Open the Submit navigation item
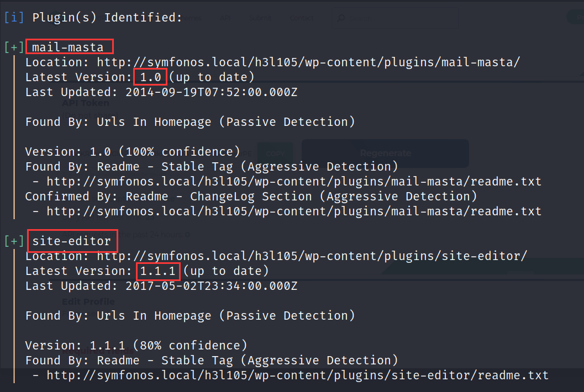 [x=260, y=18]
